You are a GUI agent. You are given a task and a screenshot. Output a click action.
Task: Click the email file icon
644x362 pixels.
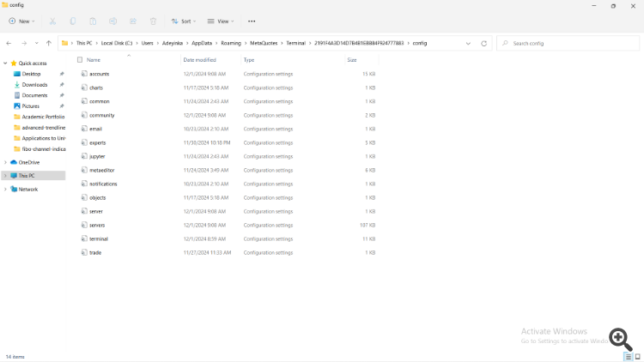coord(84,129)
